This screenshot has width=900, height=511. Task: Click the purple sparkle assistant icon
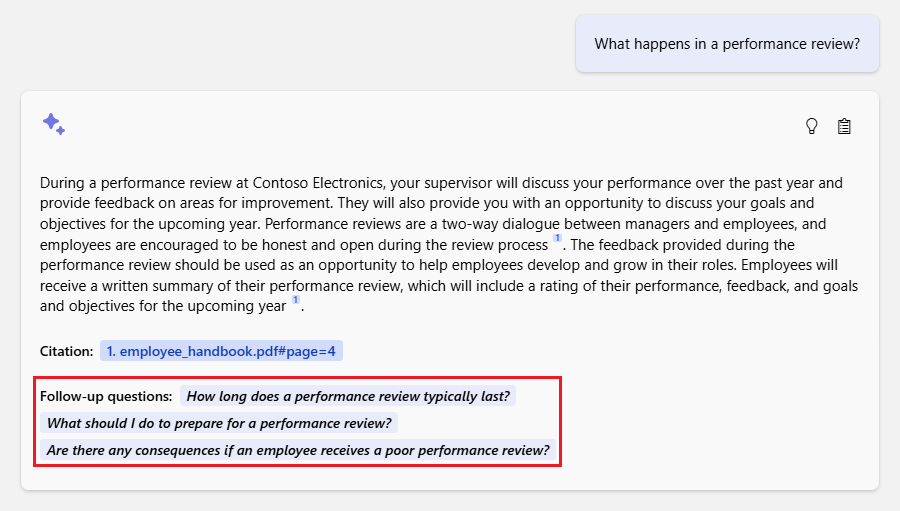coord(54,124)
